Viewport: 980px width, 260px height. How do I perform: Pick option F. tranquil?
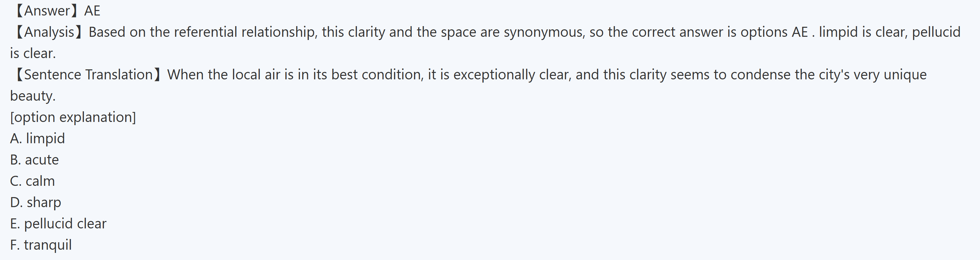[41, 245]
